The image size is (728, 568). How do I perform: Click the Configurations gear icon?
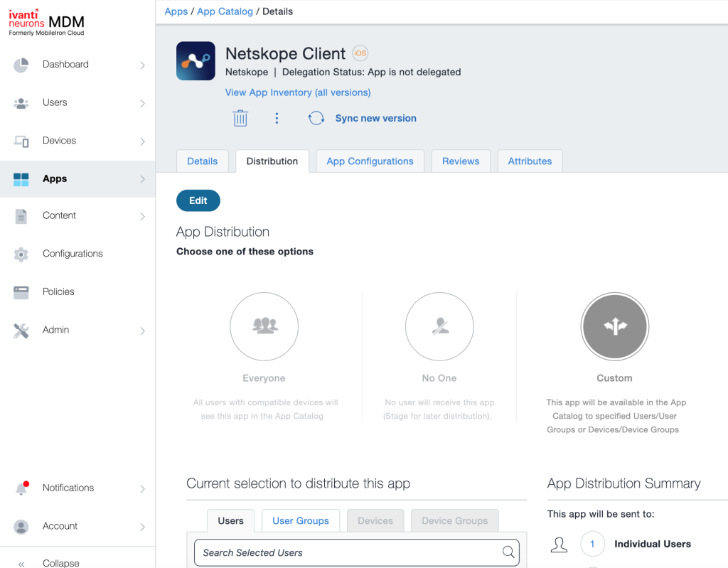(x=21, y=254)
